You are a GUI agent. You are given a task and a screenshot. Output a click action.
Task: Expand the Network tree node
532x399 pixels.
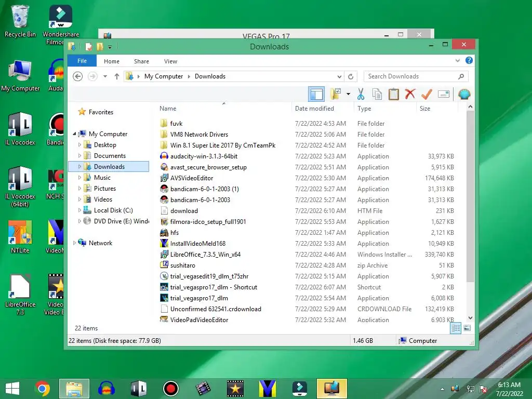click(74, 243)
